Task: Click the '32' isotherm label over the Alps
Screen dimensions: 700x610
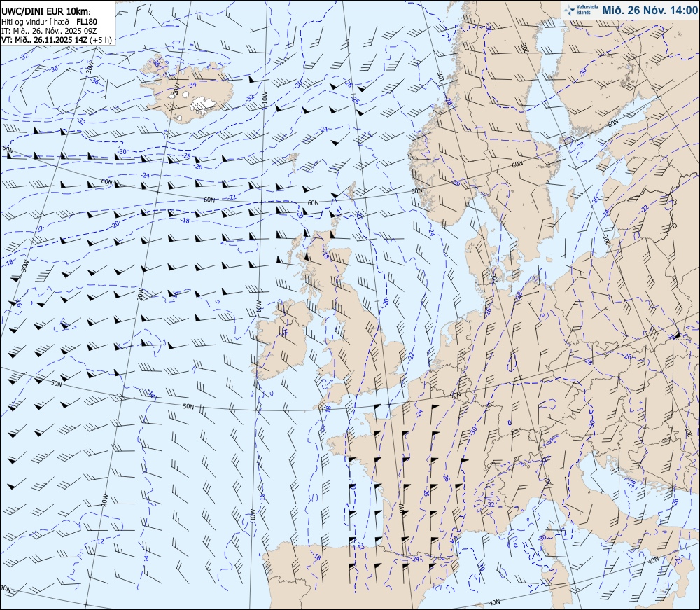Action: click(491, 504)
